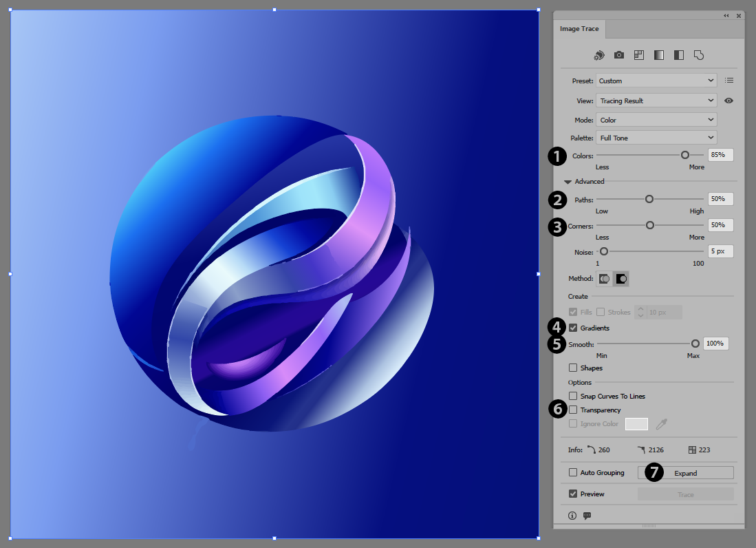
Task: Open the Palette dropdown showing Full Tone
Action: (656, 138)
